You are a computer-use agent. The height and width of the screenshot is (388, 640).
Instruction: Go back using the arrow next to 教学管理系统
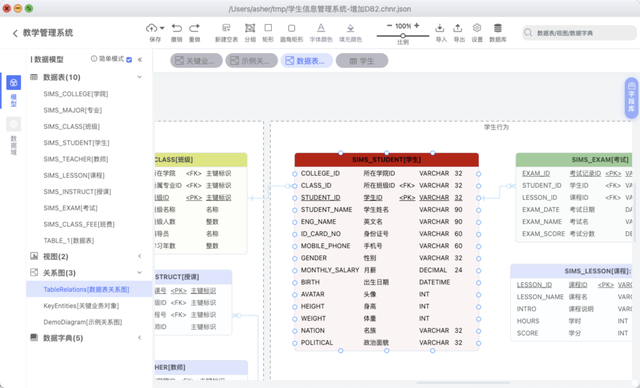coord(15,33)
